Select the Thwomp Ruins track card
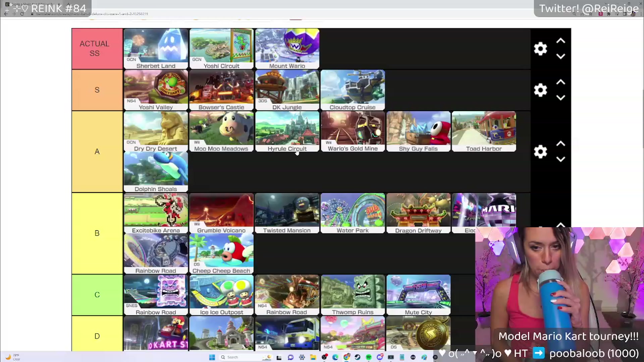 point(353,295)
